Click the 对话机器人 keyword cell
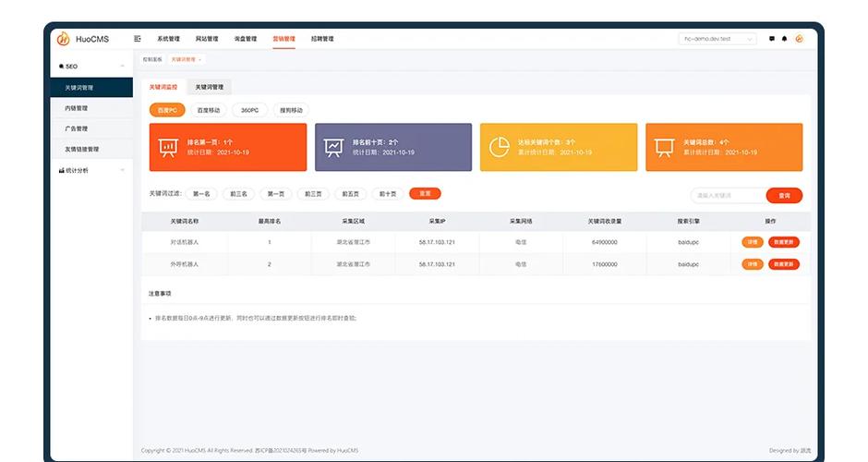This screenshot has width=868, height=462. tap(185, 242)
